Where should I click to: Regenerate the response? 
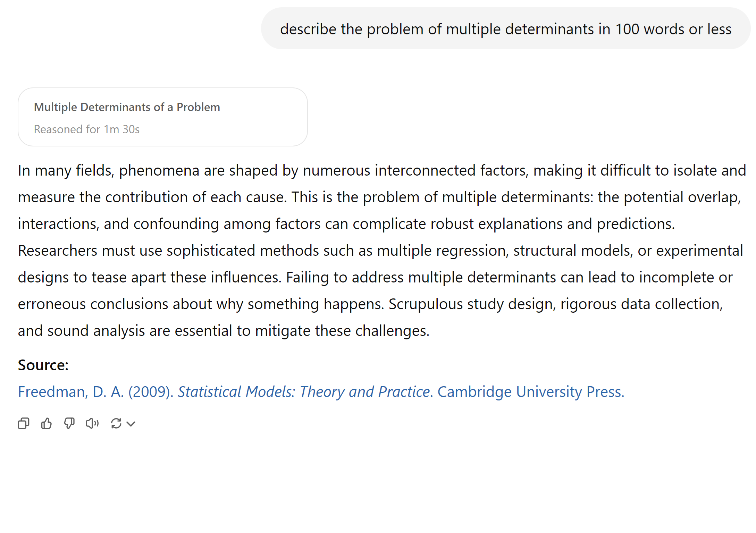[116, 423]
